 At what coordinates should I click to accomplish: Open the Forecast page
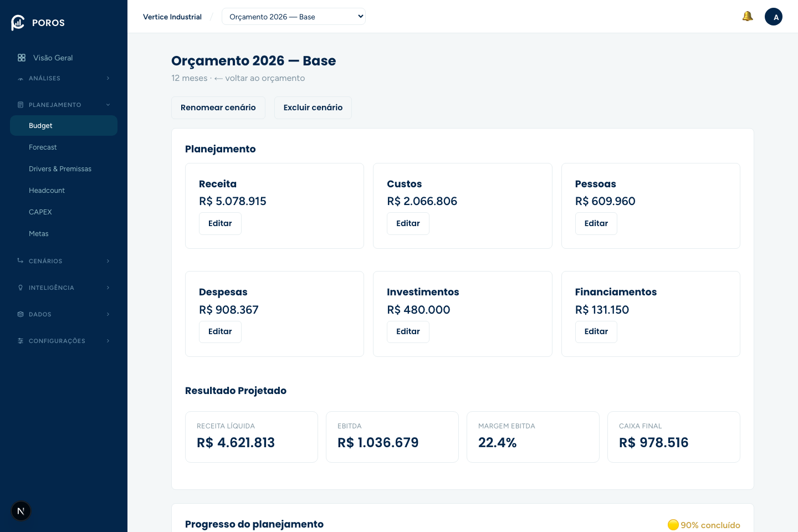(64, 147)
